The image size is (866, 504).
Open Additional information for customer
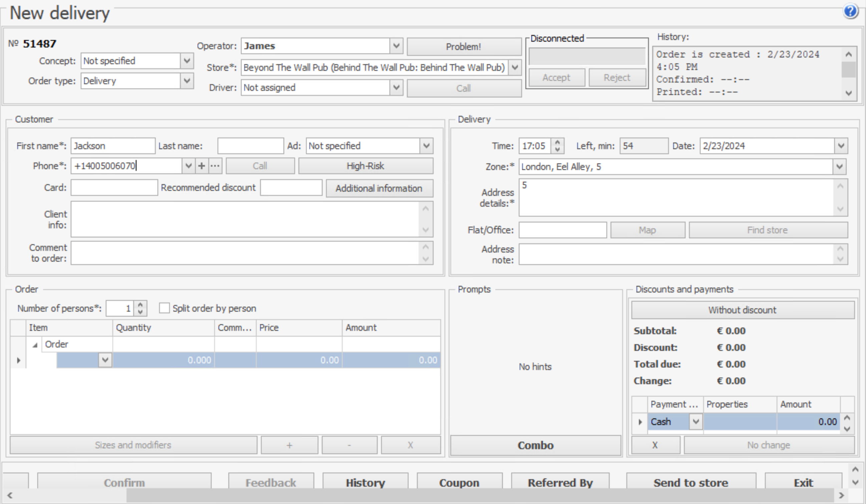coord(379,188)
